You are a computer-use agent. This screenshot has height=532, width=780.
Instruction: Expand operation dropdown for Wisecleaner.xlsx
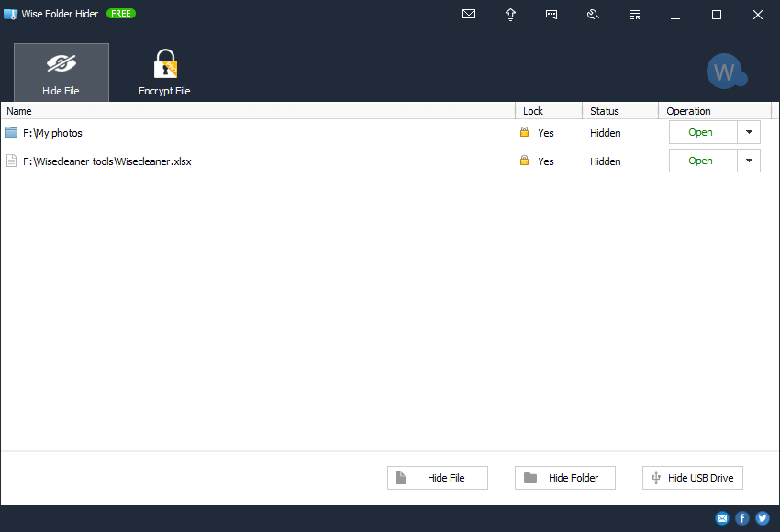tap(749, 161)
